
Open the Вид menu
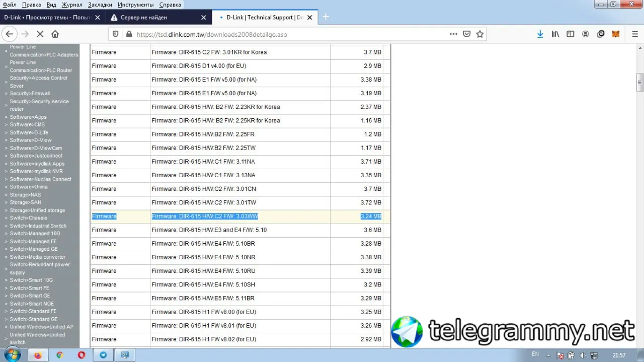[51, 5]
